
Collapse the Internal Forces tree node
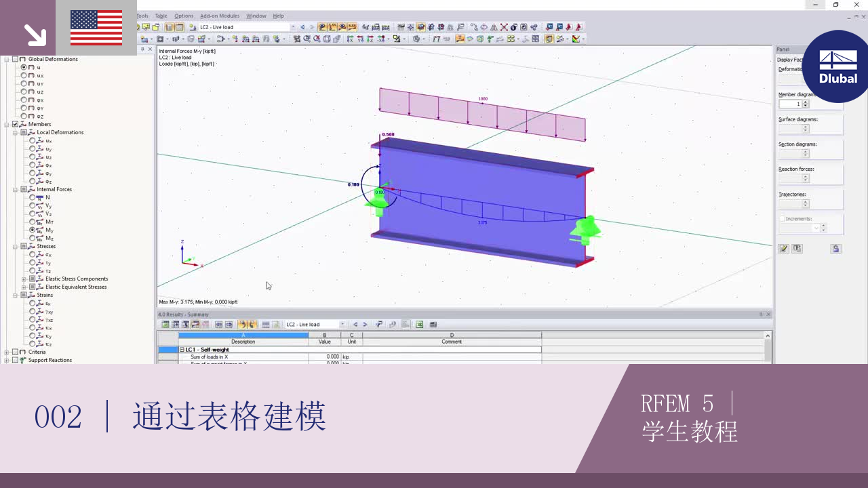point(15,189)
